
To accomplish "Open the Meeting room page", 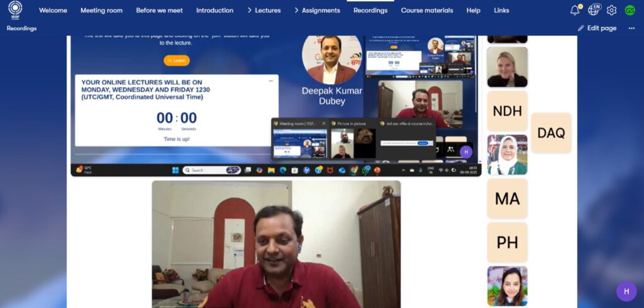I will (x=102, y=10).
